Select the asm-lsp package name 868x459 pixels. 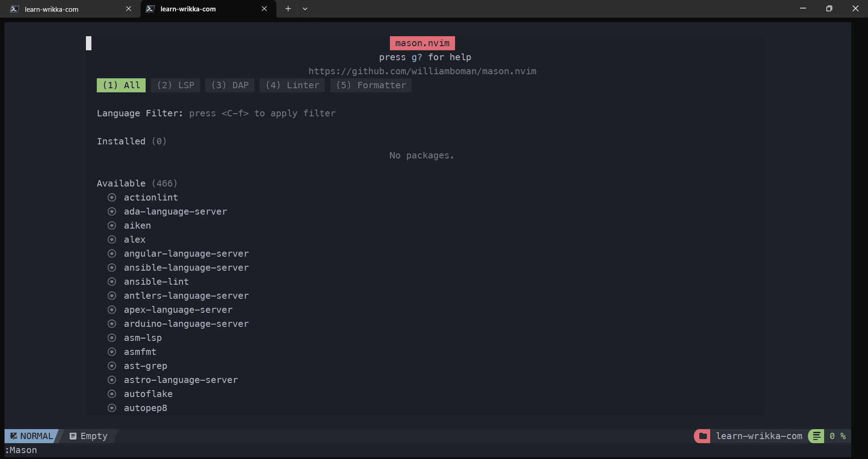point(143,338)
